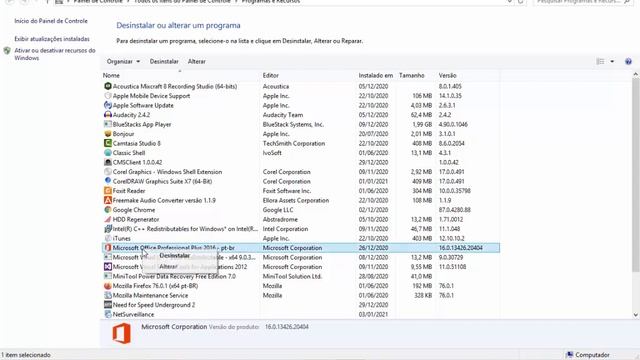This screenshot has width=640, height=360.
Task: Click the Foxit Reader icon
Action: point(108,191)
